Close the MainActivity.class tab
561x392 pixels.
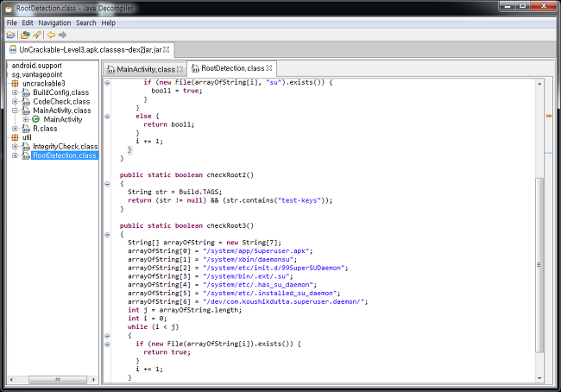click(x=180, y=69)
